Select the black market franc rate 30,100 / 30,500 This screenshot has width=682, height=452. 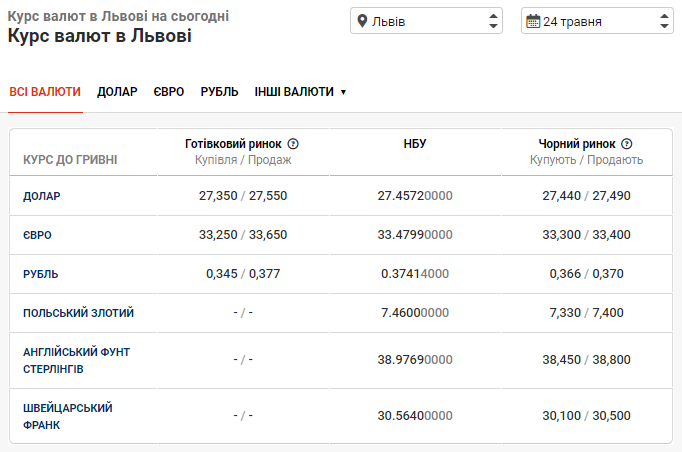click(x=586, y=415)
